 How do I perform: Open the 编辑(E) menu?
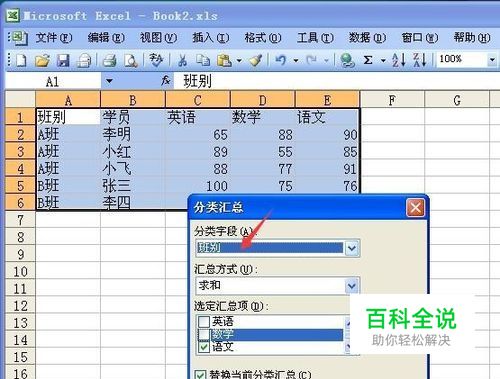pos(106,38)
